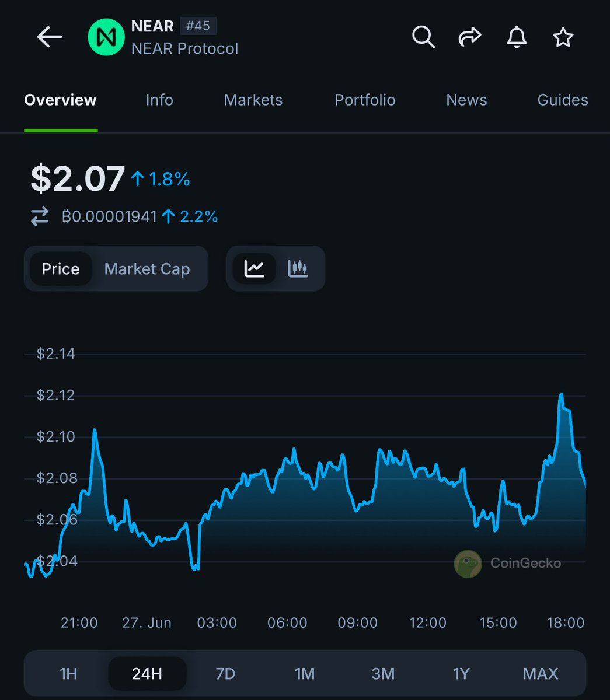Open the News tab

pyautogui.click(x=466, y=100)
